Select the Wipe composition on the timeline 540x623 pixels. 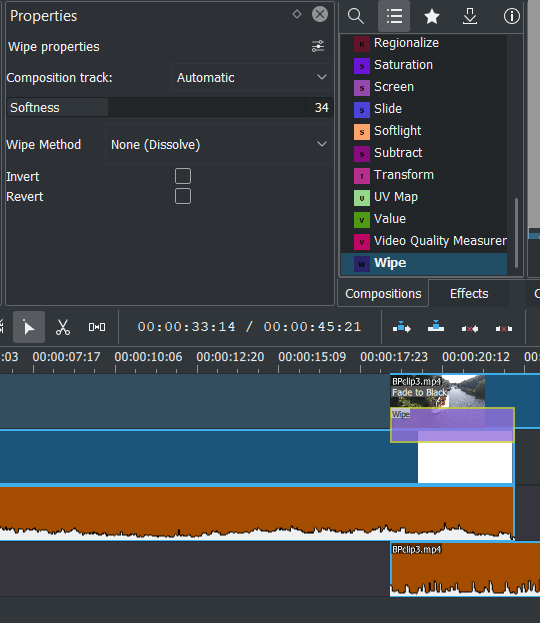453,425
